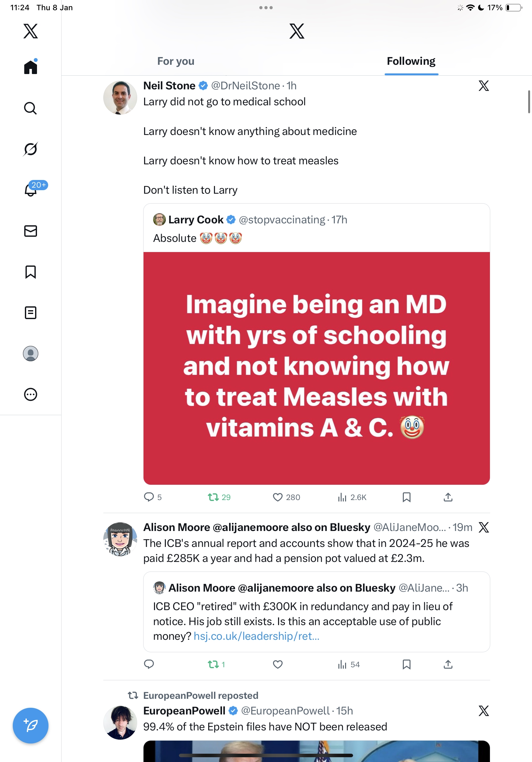
Task: Open Messages envelope icon
Action: click(31, 231)
